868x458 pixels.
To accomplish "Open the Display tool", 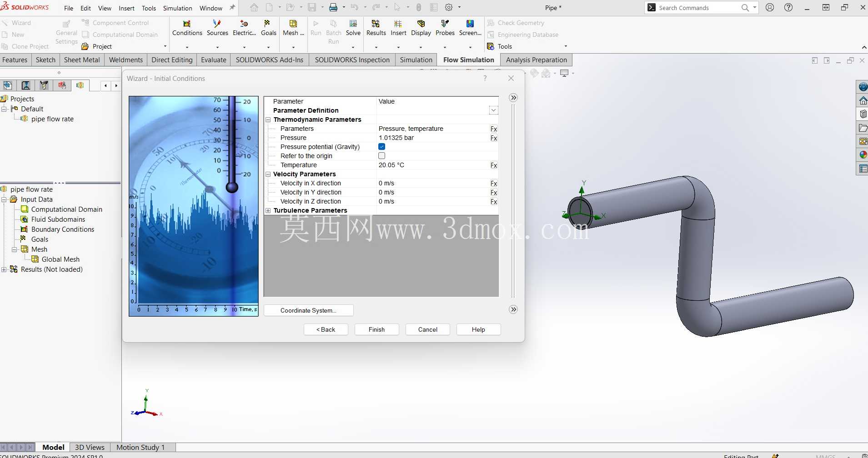I will click(x=421, y=28).
